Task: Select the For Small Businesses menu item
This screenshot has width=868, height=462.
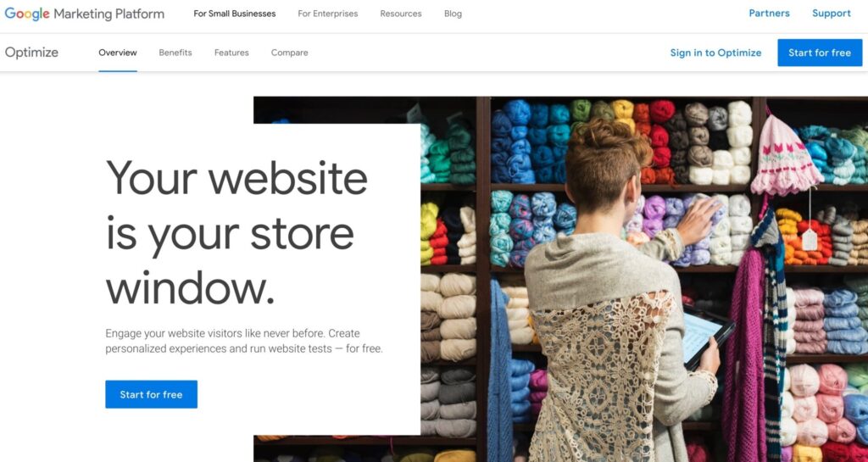Action: click(x=235, y=14)
